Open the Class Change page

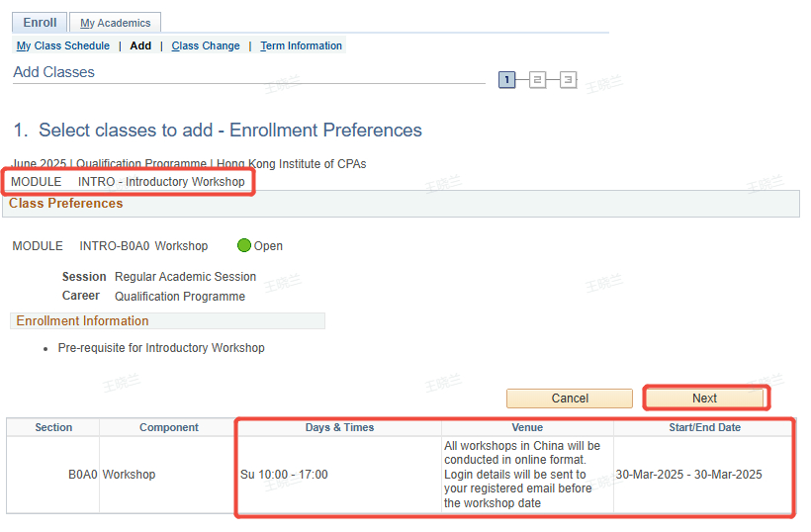pos(205,45)
